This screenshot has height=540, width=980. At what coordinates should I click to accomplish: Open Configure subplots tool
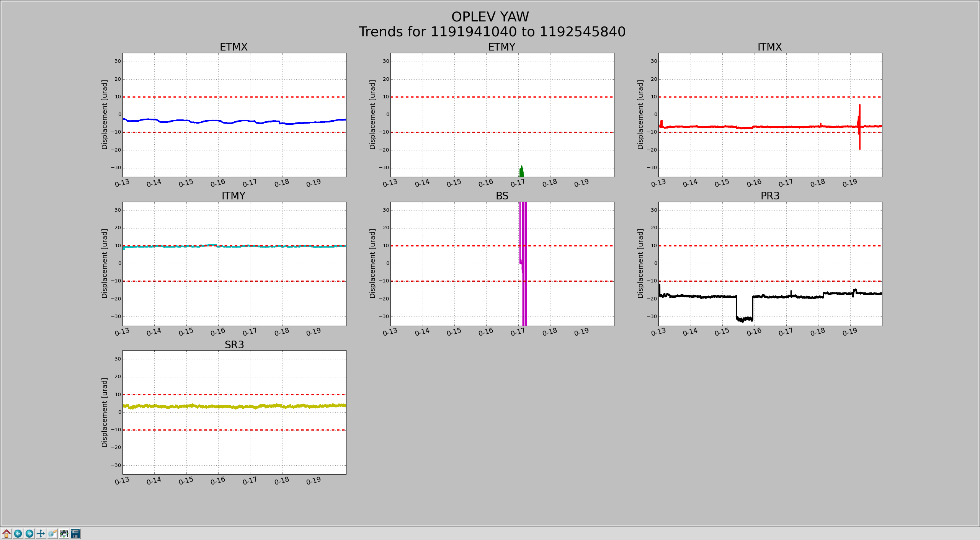pyautogui.click(x=64, y=533)
